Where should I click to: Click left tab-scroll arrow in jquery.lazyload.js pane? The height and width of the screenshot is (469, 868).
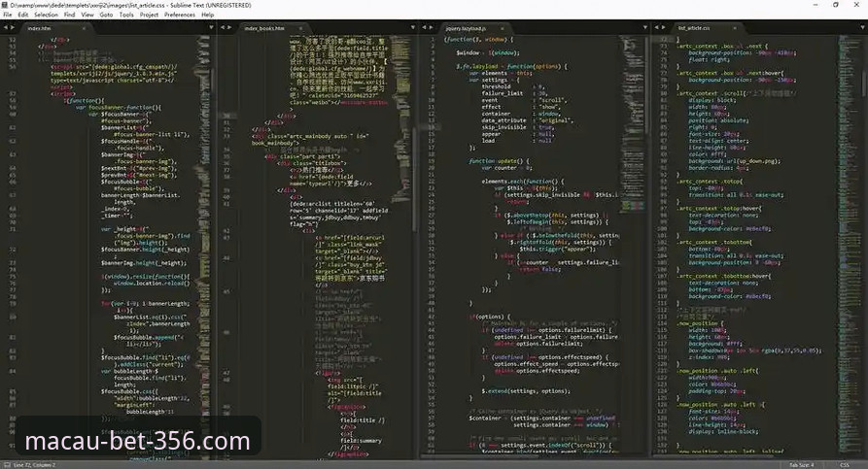(x=424, y=27)
